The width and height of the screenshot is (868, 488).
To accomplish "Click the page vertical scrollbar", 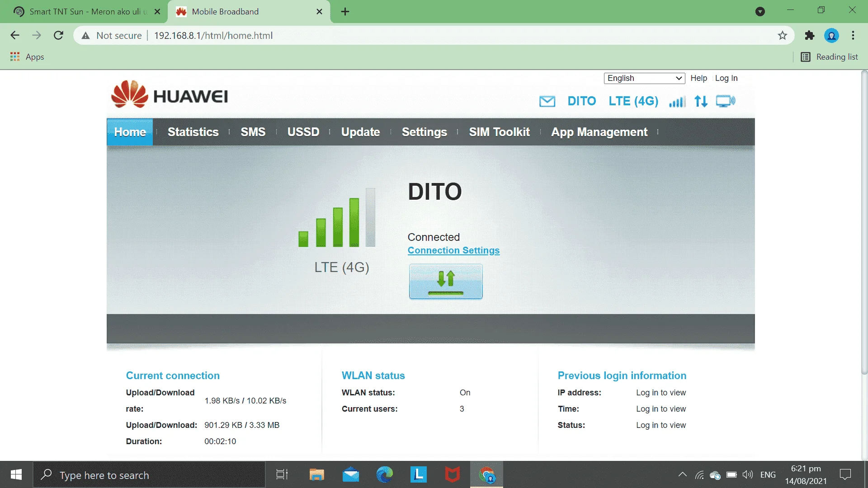I will 864,221.
